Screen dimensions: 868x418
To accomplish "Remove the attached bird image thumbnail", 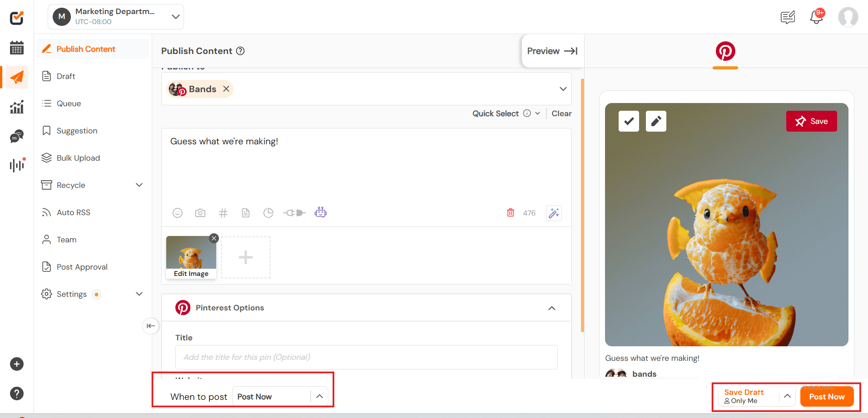I will click(214, 238).
